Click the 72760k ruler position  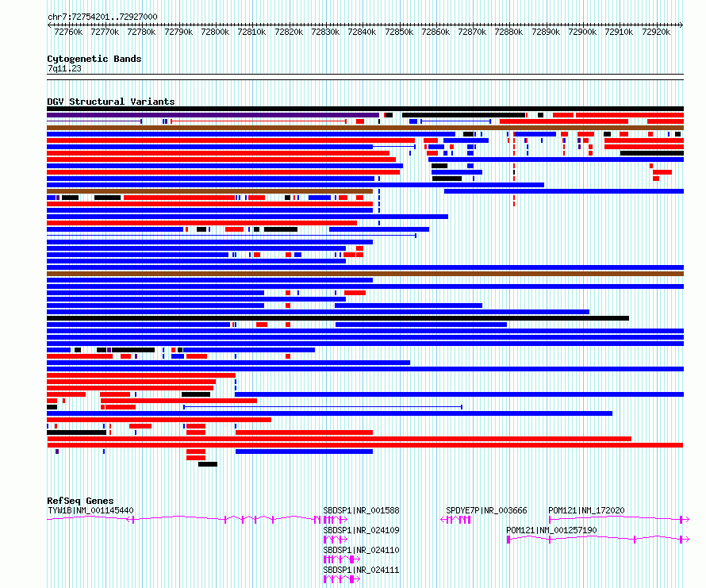68,32
